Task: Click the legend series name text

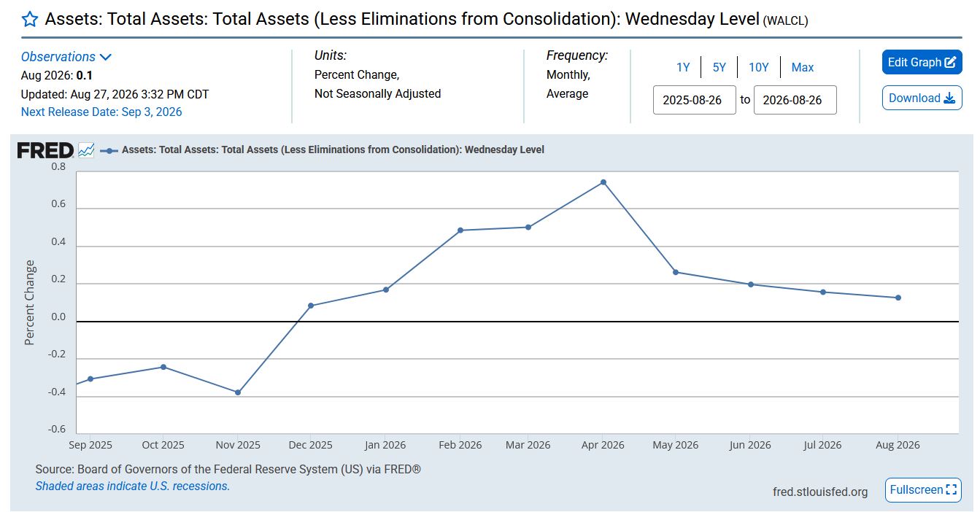Action: (333, 150)
